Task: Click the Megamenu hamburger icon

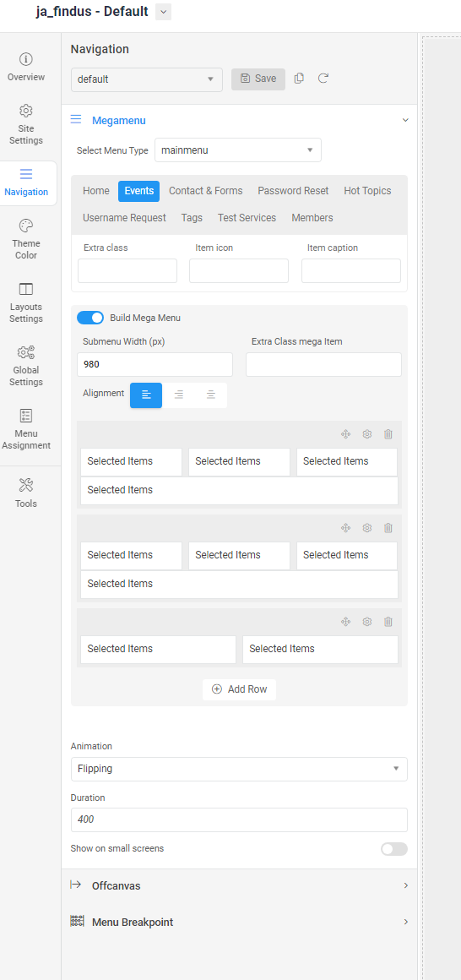Action: [x=76, y=120]
